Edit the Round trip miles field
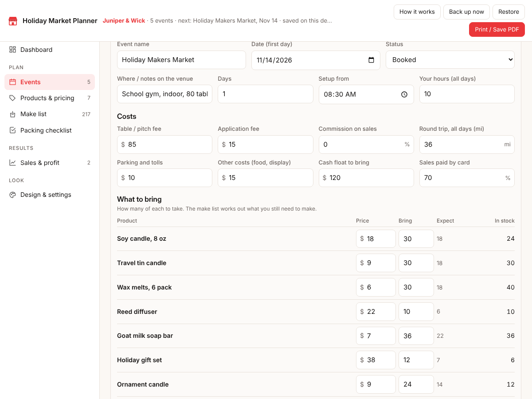This screenshot has height=399, width=532. click(467, 145)
